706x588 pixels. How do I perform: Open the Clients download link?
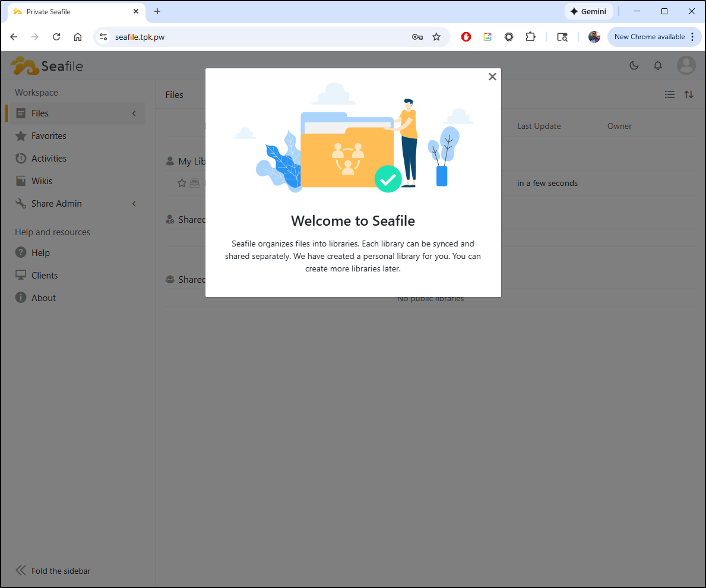pyautogui.click(x=45, y=276)
